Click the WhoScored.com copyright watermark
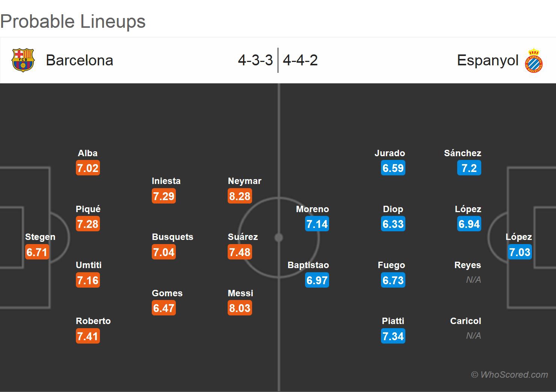 509,374
